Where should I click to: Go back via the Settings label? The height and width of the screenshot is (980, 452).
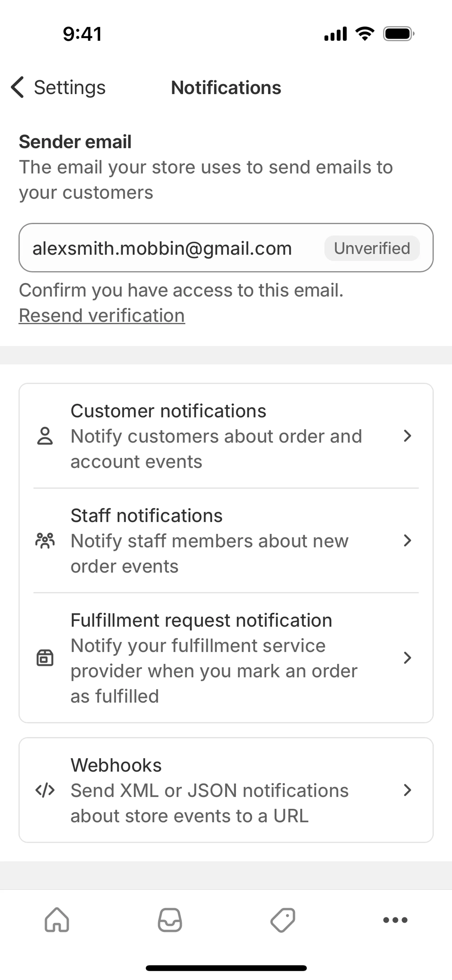pos(70,88)
